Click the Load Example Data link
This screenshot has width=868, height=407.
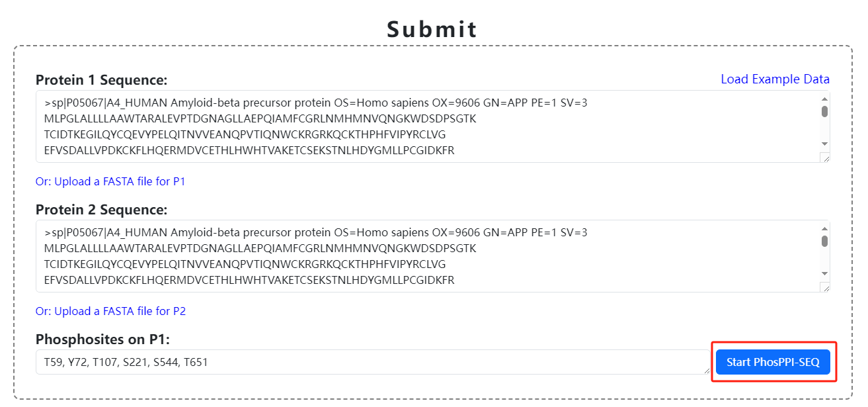[x=775, y=79]
